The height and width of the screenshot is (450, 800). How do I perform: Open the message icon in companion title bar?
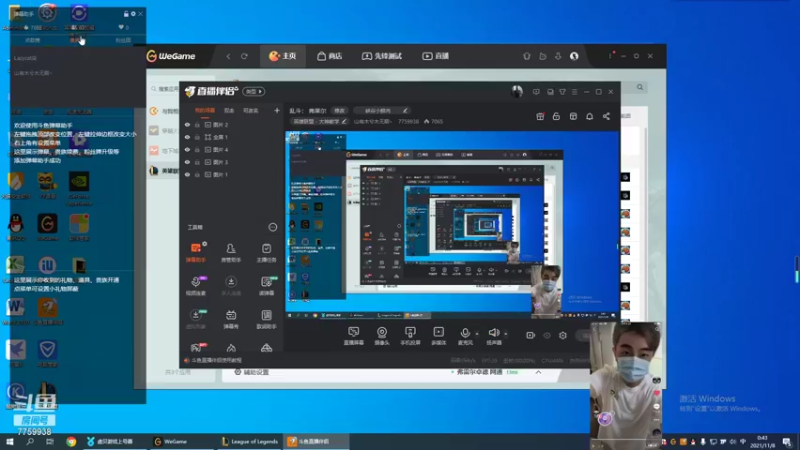(536, 92)
